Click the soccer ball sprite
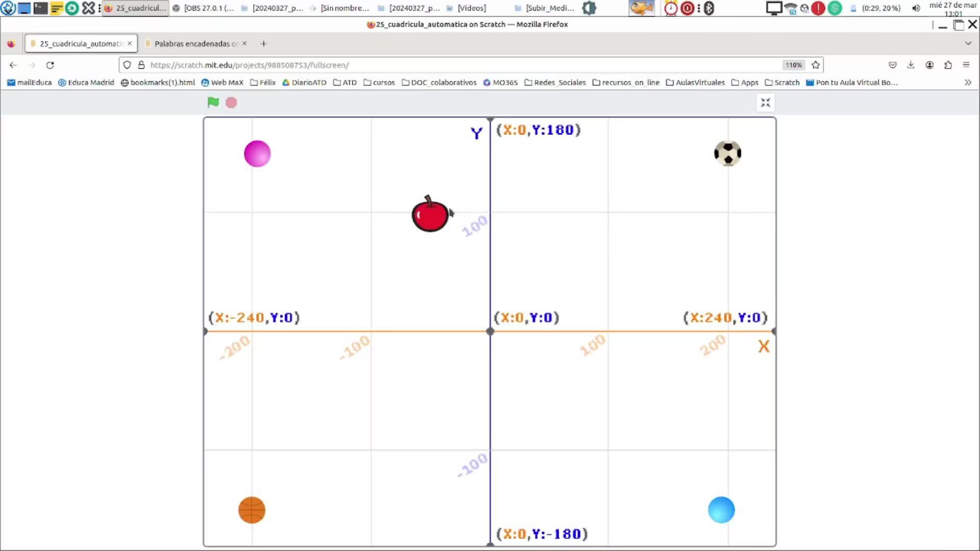Image resolution: width=980 pixels, height=551 pixels. click(727, 154)
